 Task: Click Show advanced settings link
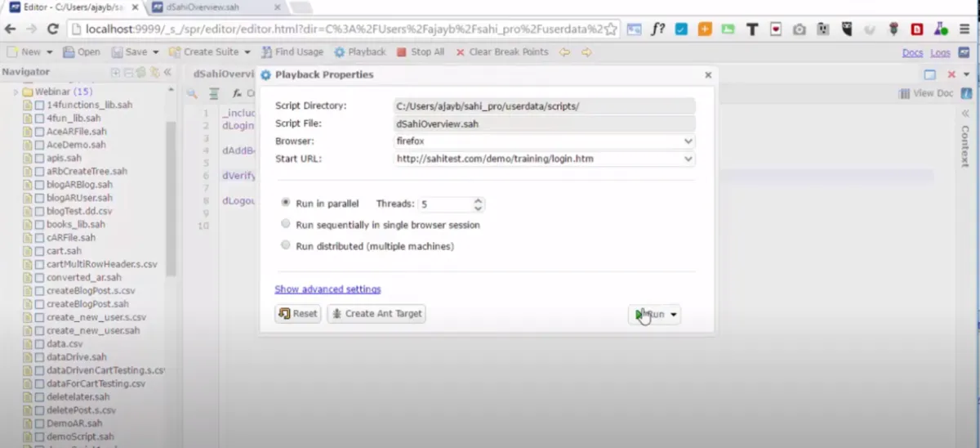click(327, 289)
